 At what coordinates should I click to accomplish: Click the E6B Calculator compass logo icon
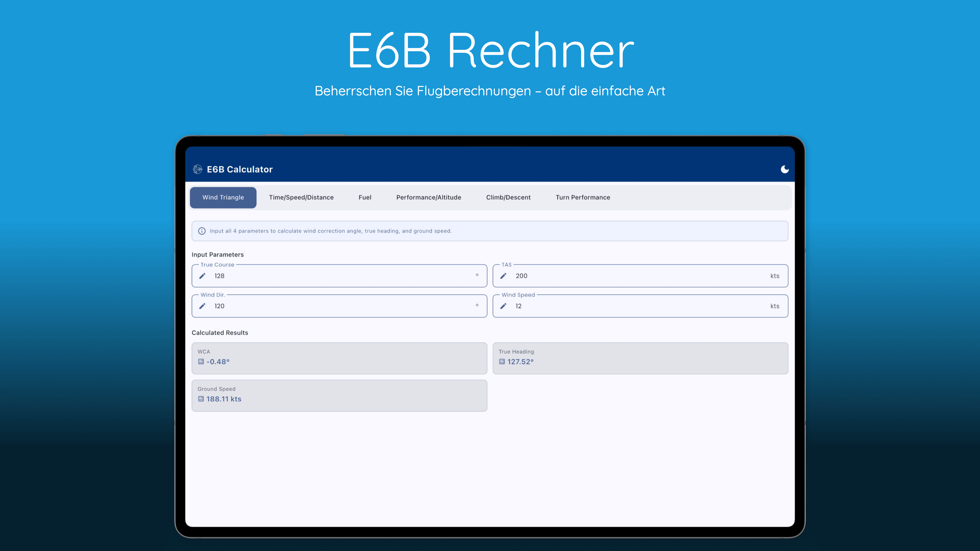(198, 169)
